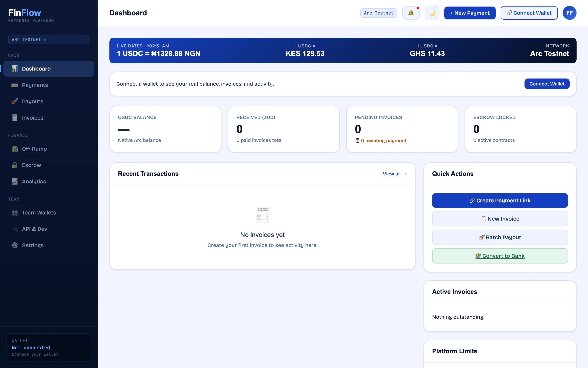Viewport: 588px width, 368px height.
Task: Open the Batch Payout link
Action: coord(500,237)
